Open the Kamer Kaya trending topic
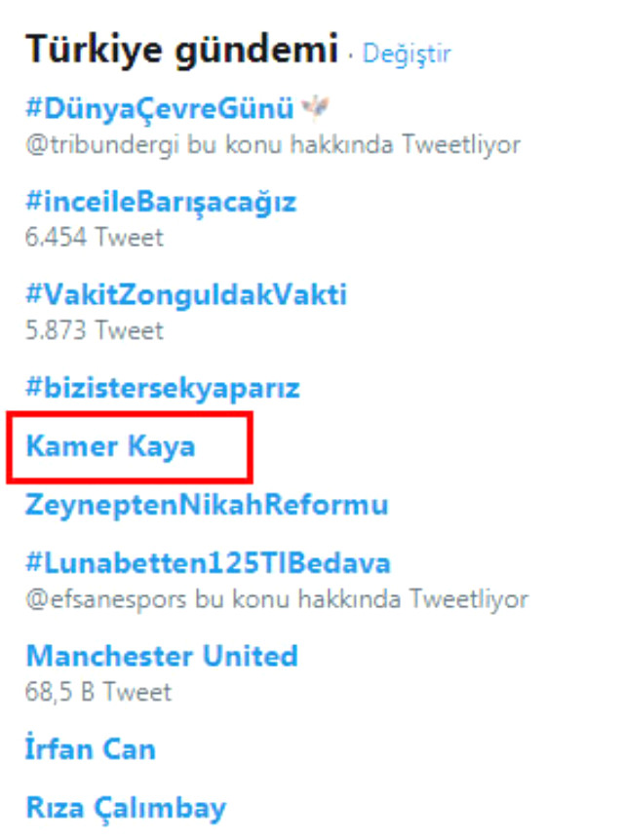 (x=112, y=446)
